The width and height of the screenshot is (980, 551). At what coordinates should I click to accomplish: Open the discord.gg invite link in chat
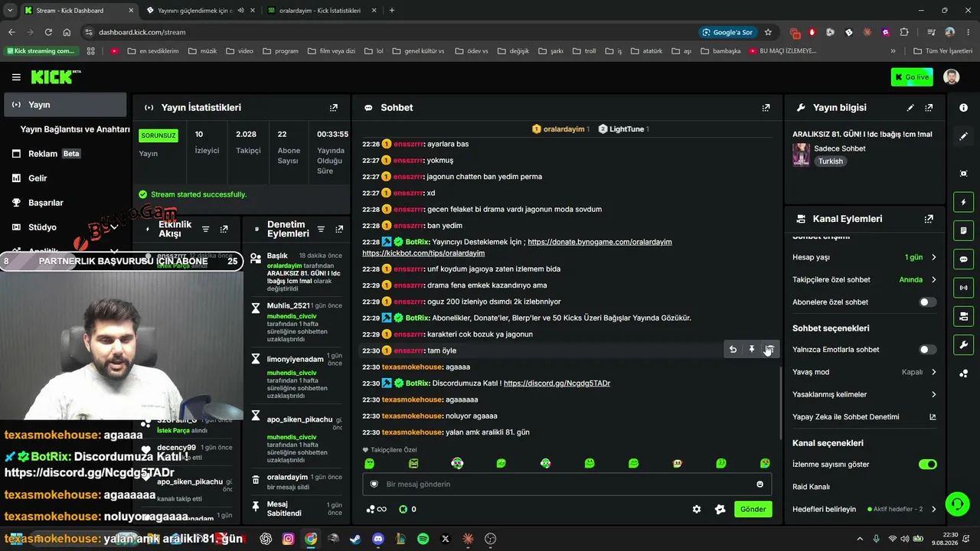tap(557, 383)
